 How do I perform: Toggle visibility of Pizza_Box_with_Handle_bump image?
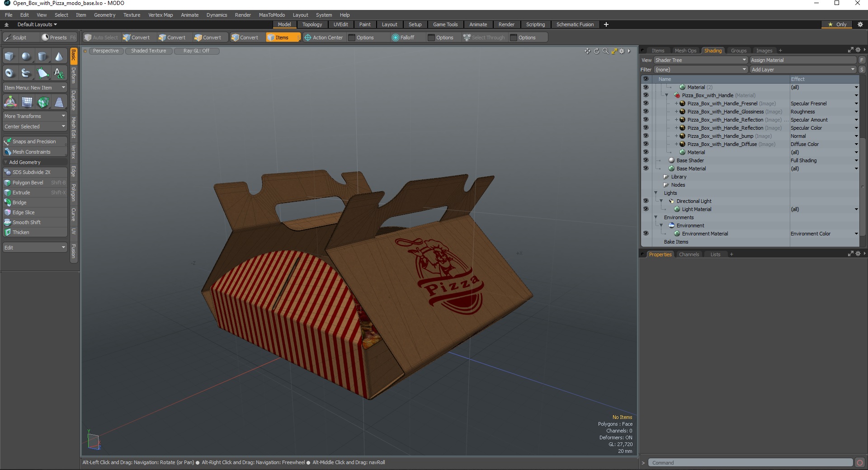pyautogui.click(x=646, y=136)
